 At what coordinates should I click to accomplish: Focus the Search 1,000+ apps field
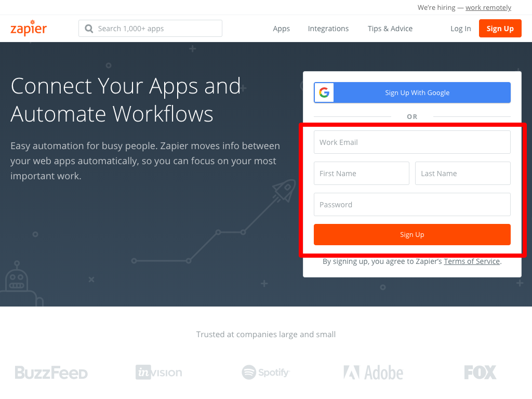pyautogui.click(x=150, y=29)
